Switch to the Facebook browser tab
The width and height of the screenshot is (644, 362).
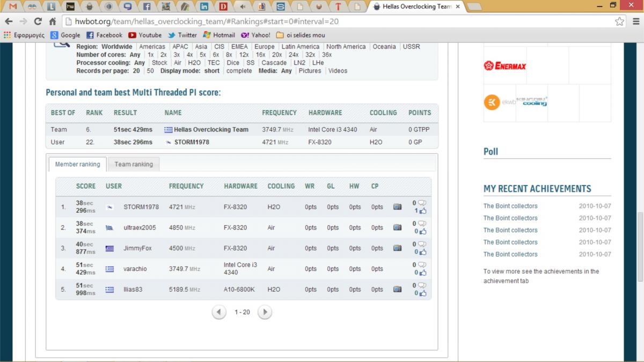[x=146, y=7]
